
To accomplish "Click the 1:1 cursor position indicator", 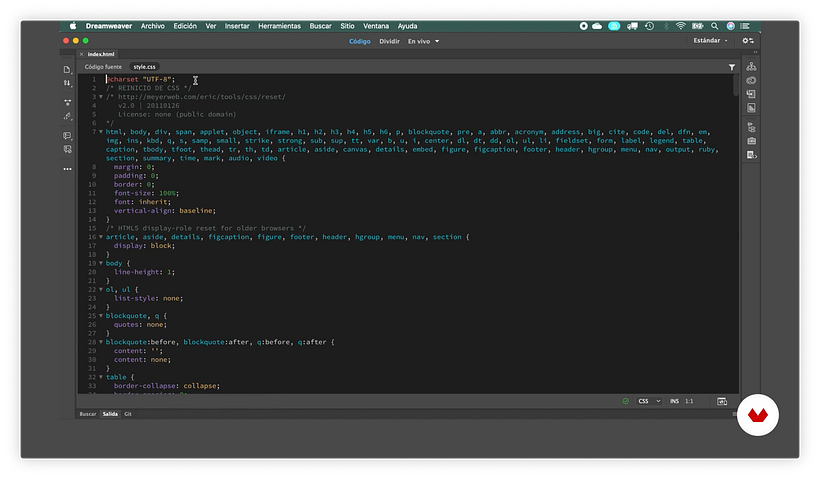I will [x=689, y=401].
